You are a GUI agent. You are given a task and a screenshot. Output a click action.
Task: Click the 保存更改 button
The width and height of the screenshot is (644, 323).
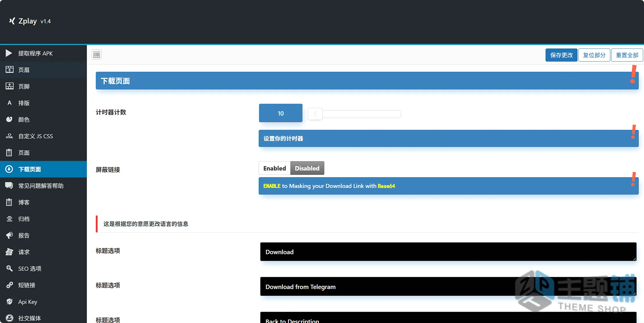(x=561, y=55)
